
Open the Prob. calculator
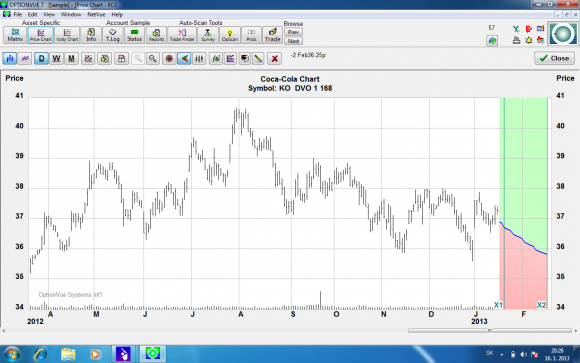point(251,35)
